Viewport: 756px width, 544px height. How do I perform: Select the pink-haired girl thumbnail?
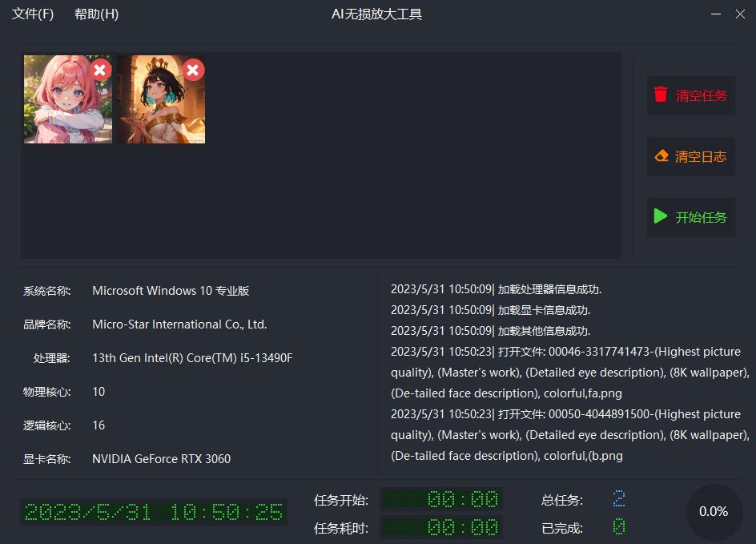click(x=68, y=99)
